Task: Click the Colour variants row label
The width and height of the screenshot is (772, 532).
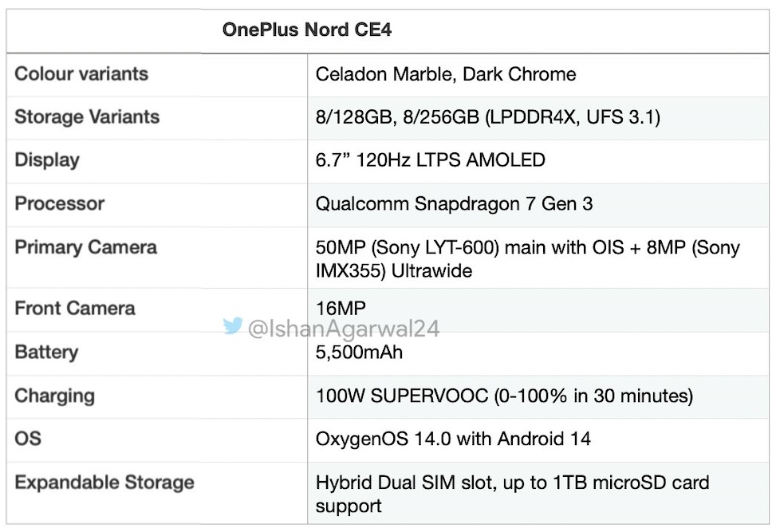Action: (x=81, y=74)
